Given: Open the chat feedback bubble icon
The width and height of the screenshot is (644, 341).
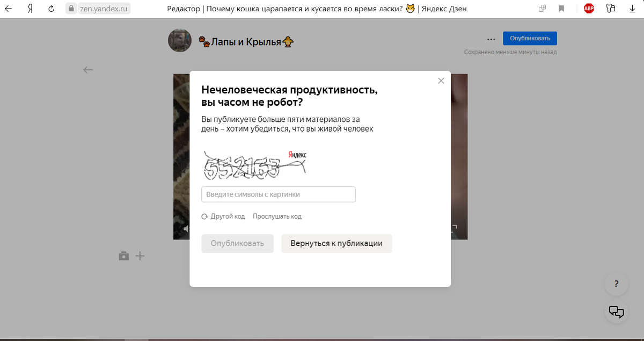Looking at the screenshot, I should click(x=617, y=311).
